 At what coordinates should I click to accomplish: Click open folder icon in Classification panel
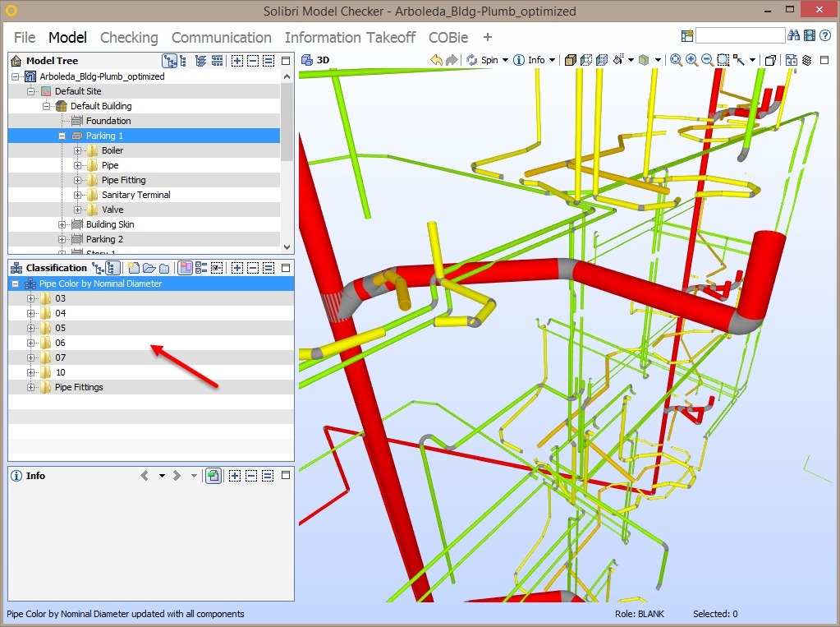tap(149, 268)
